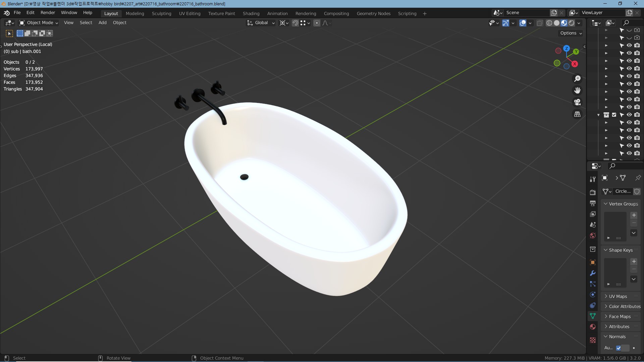Expand the Color Attributes panel

pos(621,306)
